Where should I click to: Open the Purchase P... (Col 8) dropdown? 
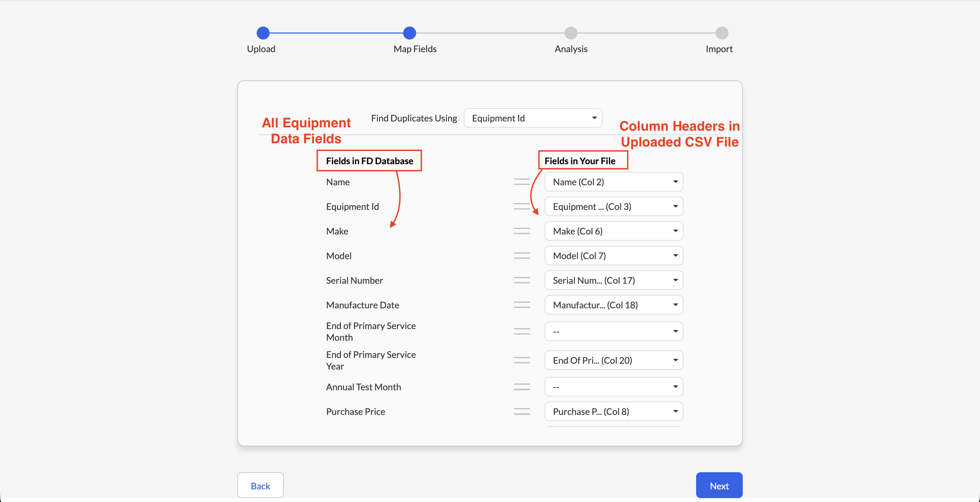coord(614,412)
